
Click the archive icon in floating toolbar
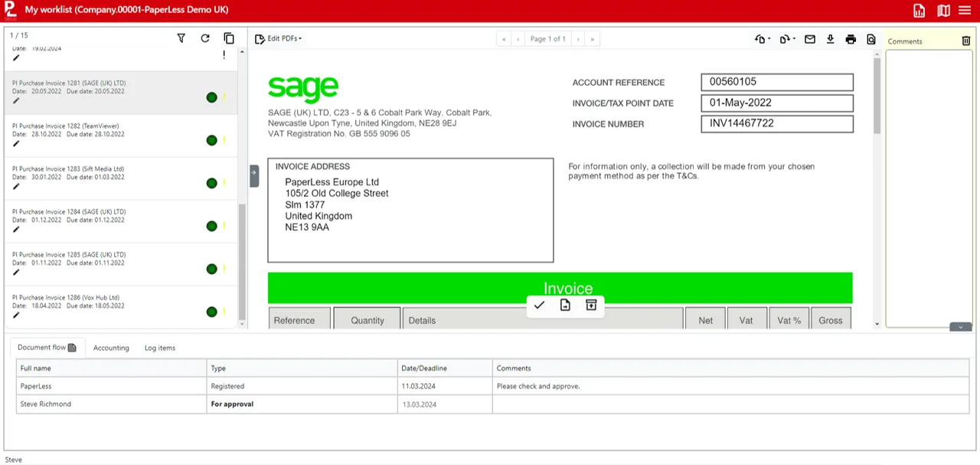[591, 305]
